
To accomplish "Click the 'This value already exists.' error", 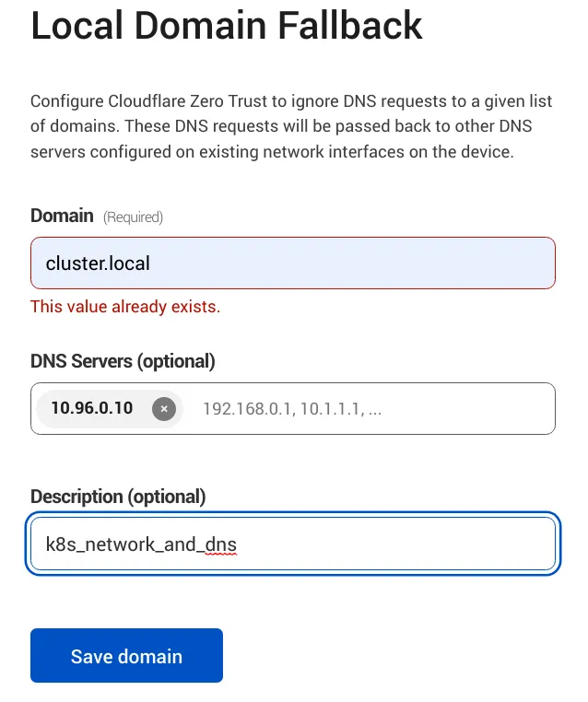I will point(125,307).
